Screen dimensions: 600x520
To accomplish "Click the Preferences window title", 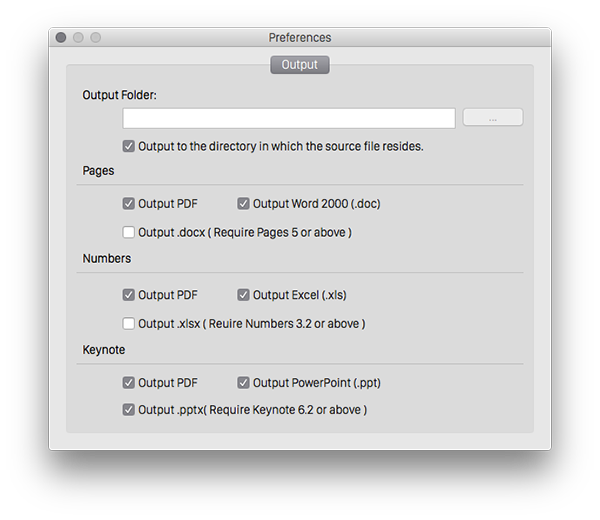I will point(300,37).
